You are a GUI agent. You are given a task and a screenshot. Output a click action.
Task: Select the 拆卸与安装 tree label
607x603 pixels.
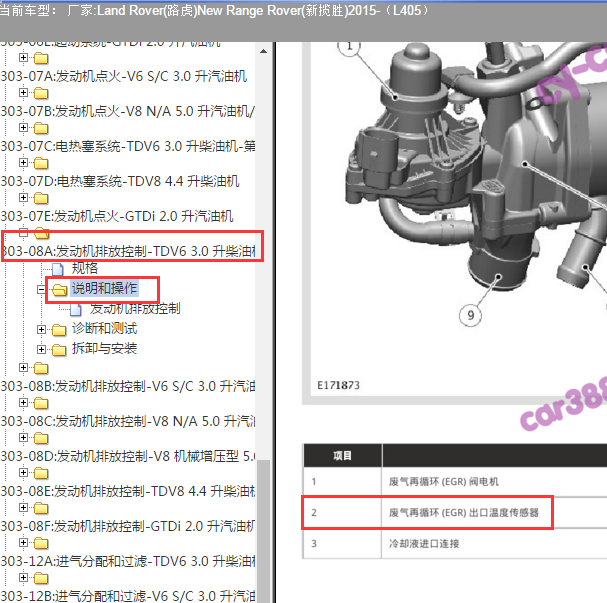pos(105,348)
